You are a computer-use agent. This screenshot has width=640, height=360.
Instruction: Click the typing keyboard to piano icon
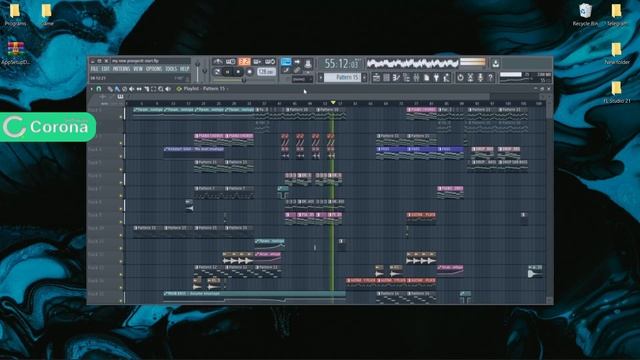click(x=286, y=62)
